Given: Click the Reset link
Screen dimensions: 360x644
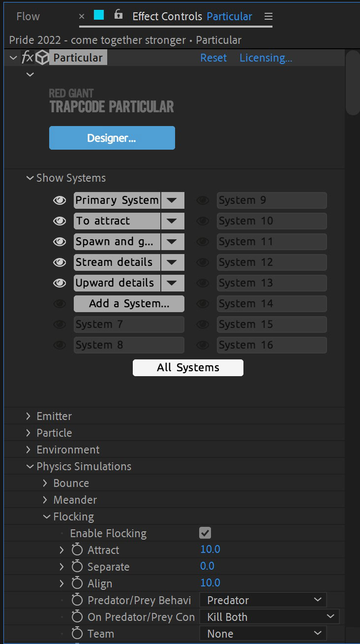Looking at the screenshot, I should pyautogui.click(x=213, y=58).
